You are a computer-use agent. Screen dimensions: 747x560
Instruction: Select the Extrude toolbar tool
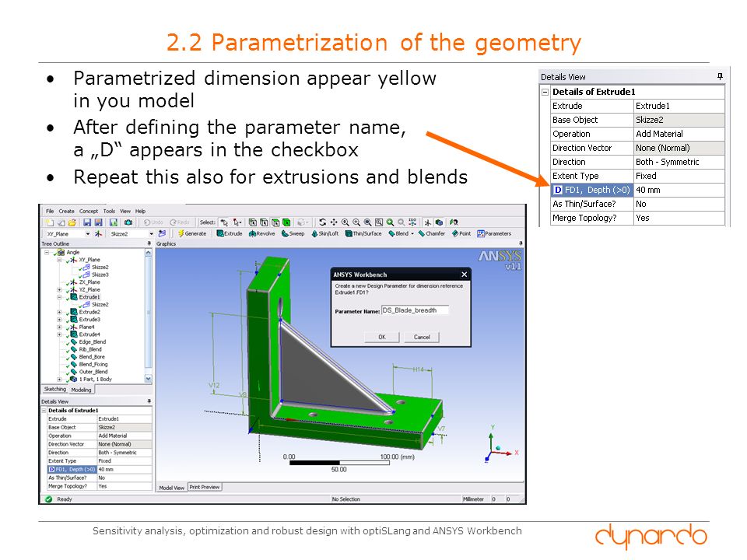tap(230, 234)
